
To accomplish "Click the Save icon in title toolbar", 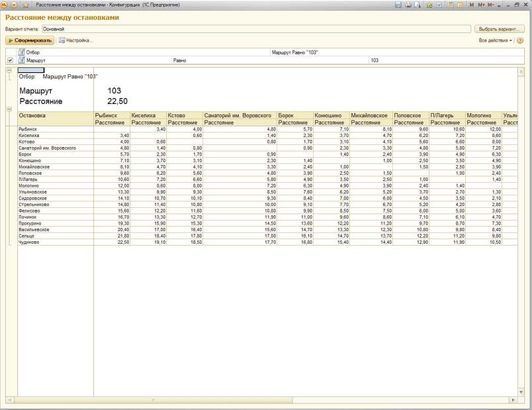I will coord(398,5).
